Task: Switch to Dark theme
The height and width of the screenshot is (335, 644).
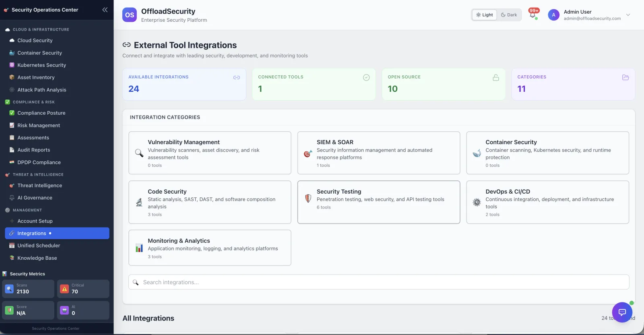Action: point(509,15)
